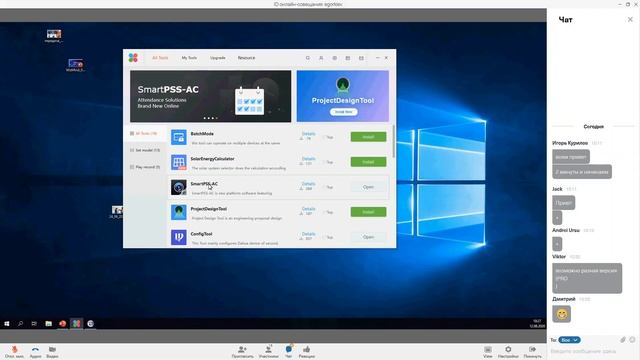Viewport: 640px width, 360px height.
Task: Click the SmartPSS-AC camera lens icon
Action: 178,187
